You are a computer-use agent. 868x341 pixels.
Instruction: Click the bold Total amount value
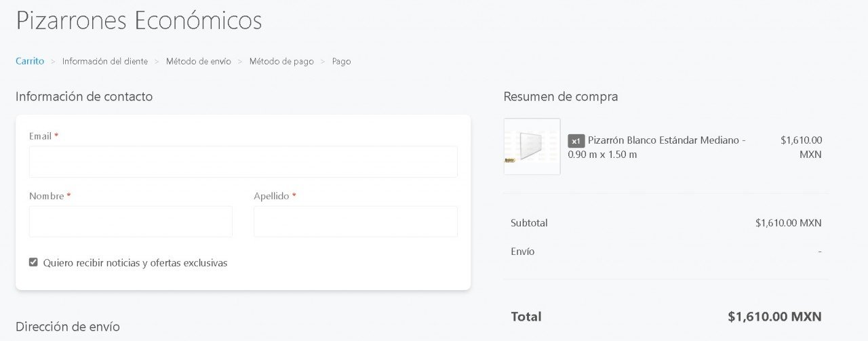tap(774, 317)
